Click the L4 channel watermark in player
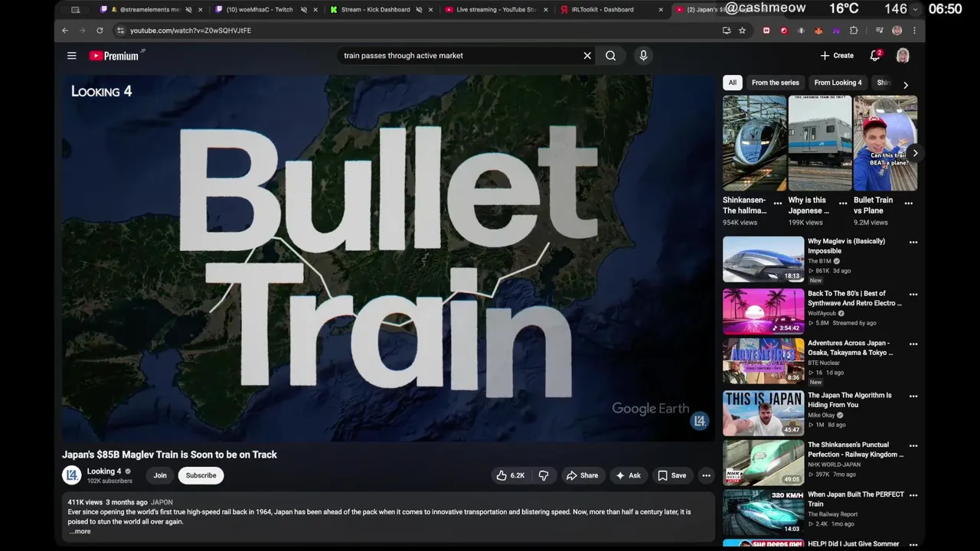This screenshot has height=551, width=980. pos(699,421)
